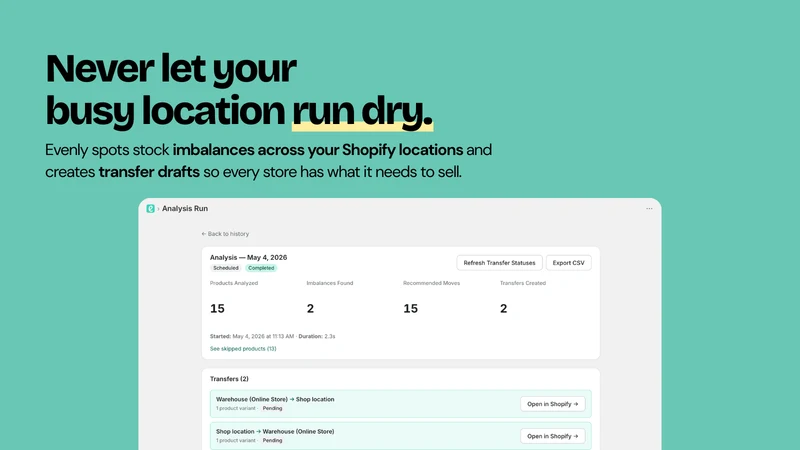Select Warehouse (Online Store) → Shop location row title
Screen dimensions: 800x450
coord(275,399)
